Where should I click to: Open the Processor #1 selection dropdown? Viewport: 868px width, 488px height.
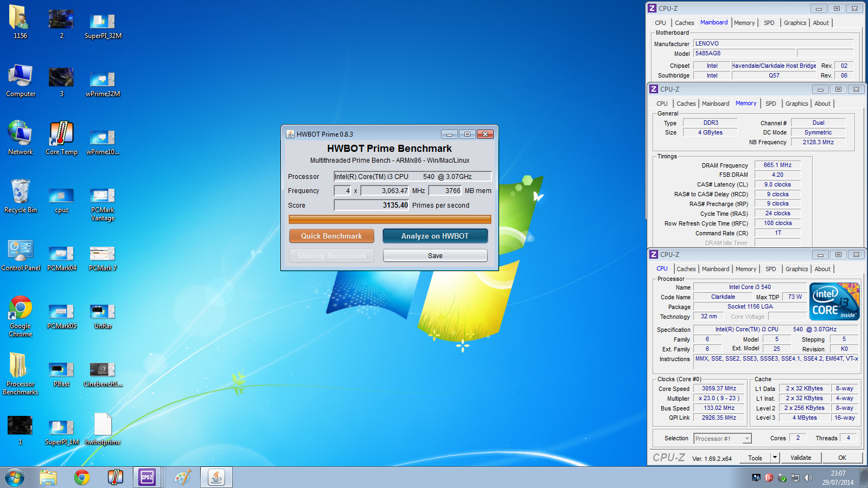723,438
